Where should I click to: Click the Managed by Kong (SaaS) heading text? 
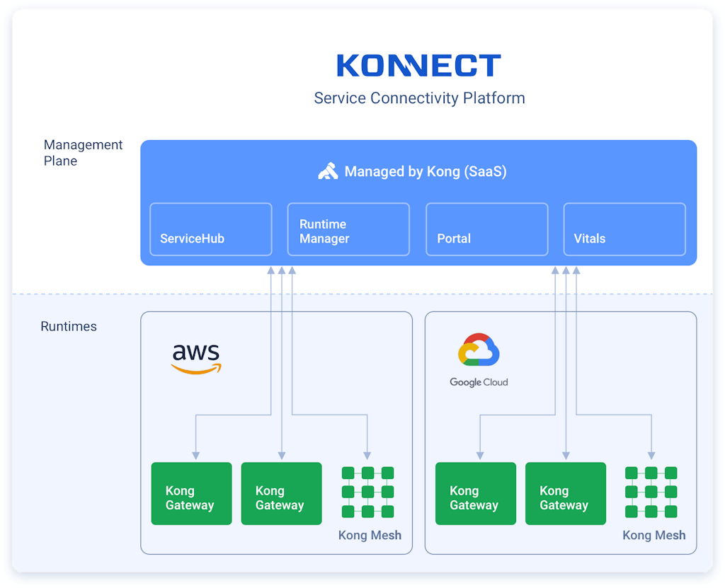pos(425,171)
